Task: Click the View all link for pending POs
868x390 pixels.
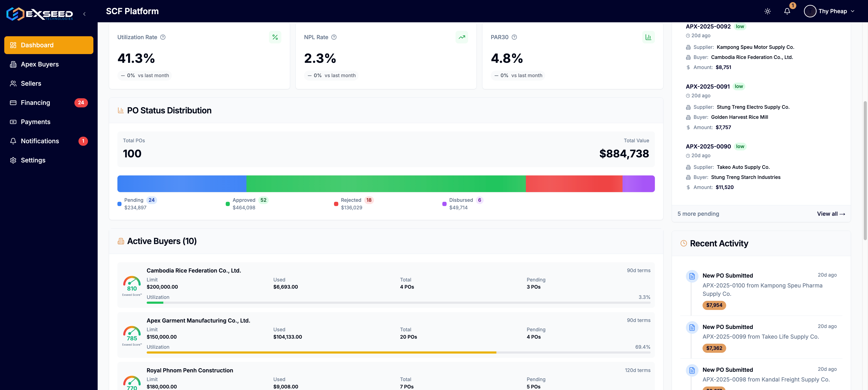Action: [x=831, y=214]
